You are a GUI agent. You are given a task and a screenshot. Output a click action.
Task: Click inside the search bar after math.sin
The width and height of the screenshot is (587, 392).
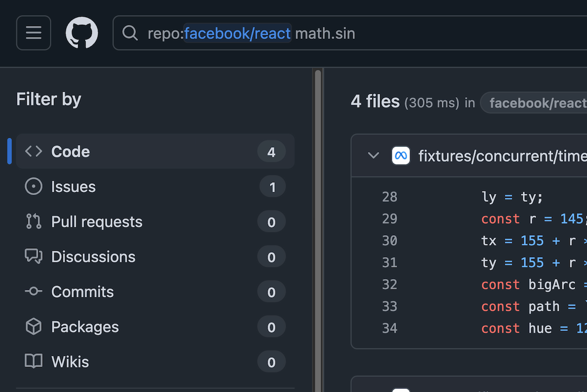click(440, 33)
